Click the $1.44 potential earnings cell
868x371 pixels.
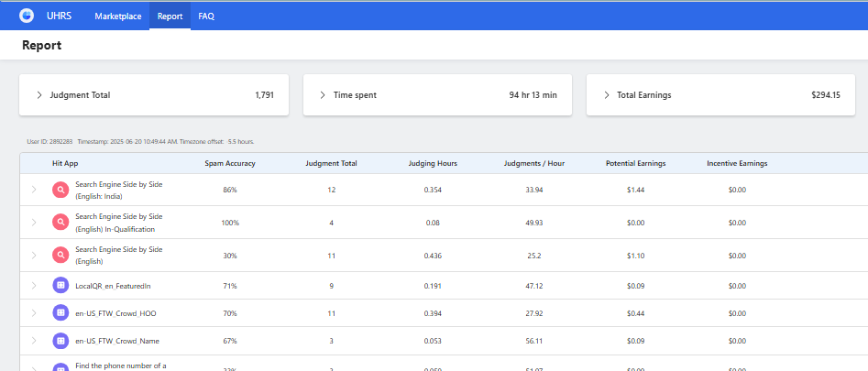click(x=635, y=190)
